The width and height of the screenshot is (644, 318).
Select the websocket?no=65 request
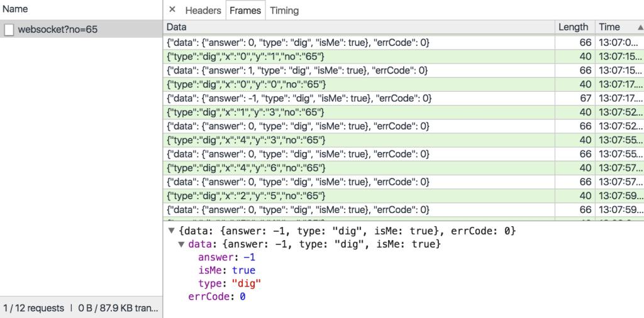pos(58,29)
